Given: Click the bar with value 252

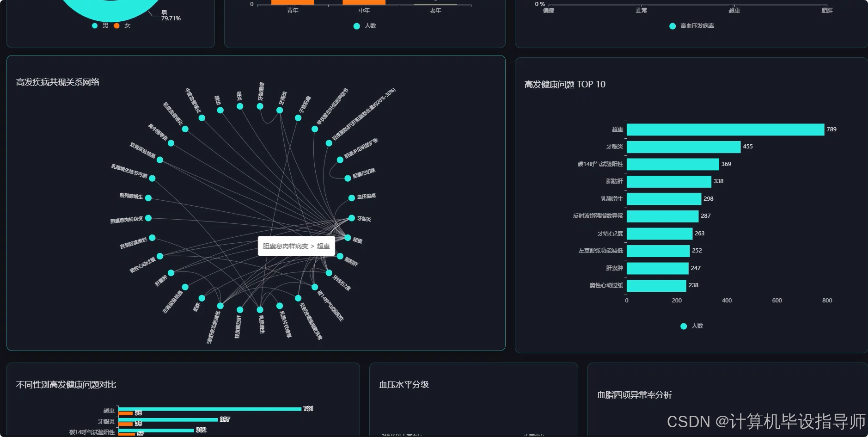Looking at the screenshot, I should point(658,251).
